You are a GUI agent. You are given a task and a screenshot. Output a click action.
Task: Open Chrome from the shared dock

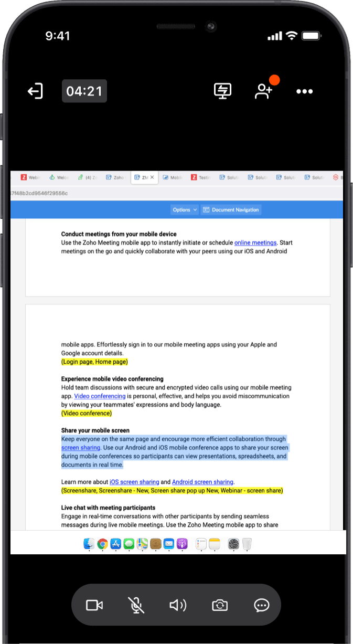click(x=103, y=544)
